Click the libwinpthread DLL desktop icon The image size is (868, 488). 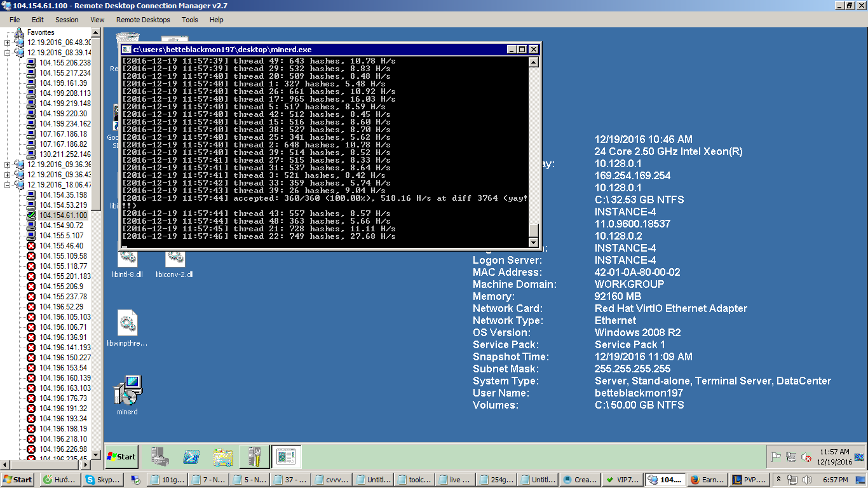128,329
